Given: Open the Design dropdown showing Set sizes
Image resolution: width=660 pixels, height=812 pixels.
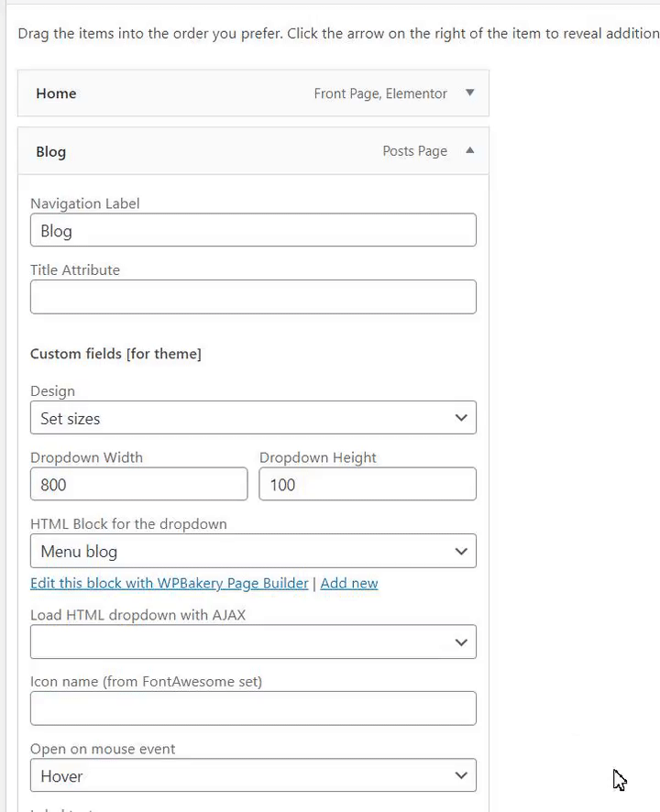Looking at the screenshot, I should pyautogui.click(x=253, y=418).
